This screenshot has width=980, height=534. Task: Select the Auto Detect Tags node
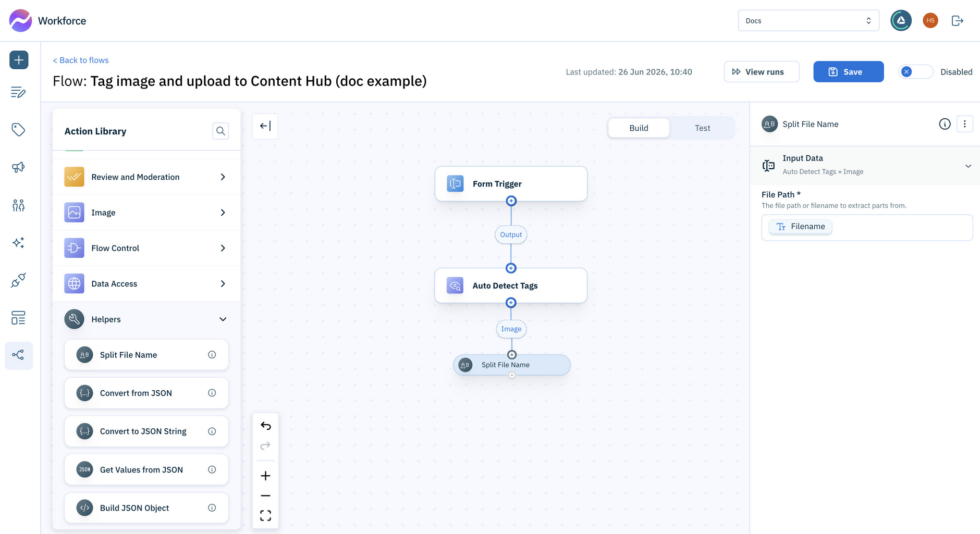point(511,285)
